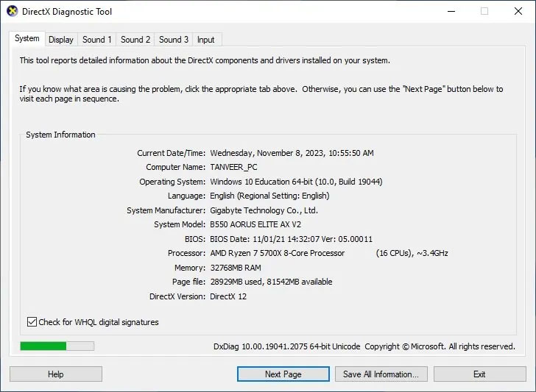Open the Input tab

pyautogui.click(x=206, y=40)
